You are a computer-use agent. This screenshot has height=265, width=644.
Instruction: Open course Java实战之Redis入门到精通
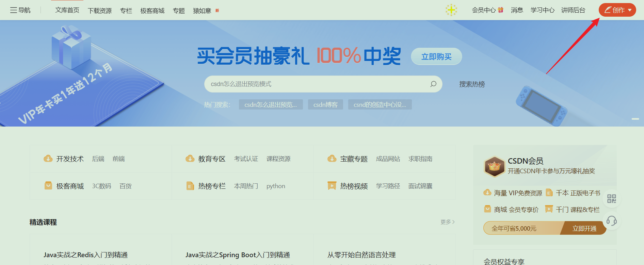86,255
